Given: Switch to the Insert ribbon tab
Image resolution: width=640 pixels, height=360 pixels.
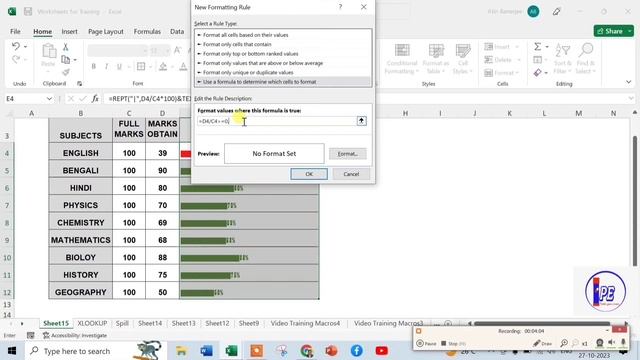Looking at the screenshot, I should point(69,31).
